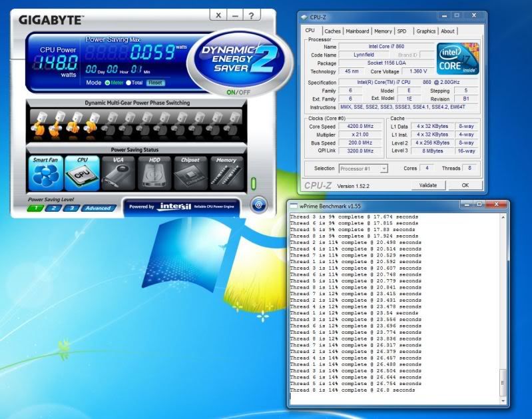Click the Socket 1156 LGA package field
Screen dimensions: 532x419
(x=386, y=63)
